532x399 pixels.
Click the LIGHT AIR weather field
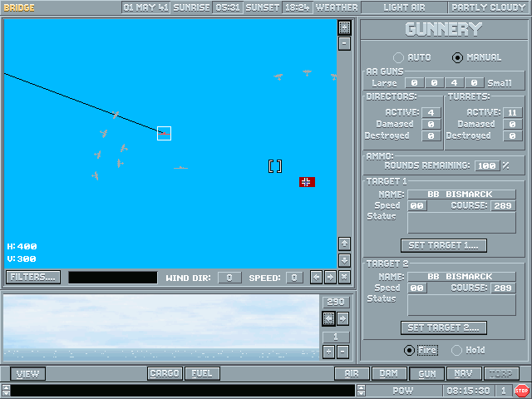[x=404, y=7]
